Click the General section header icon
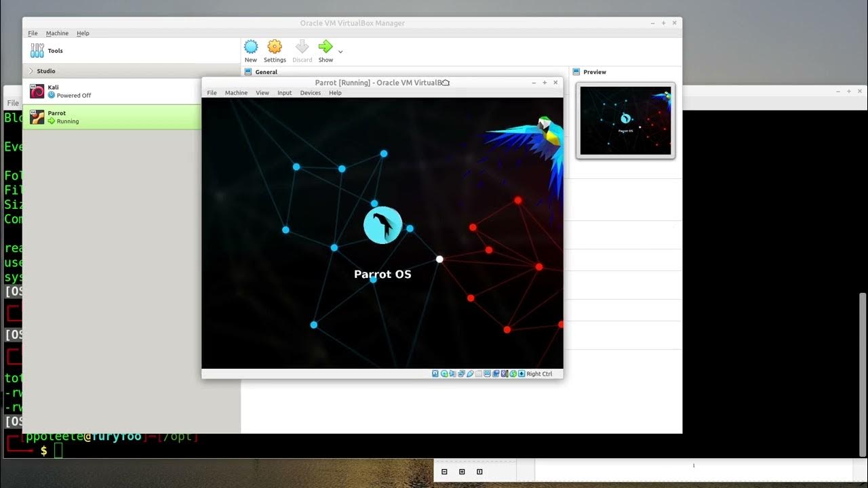 248,72
